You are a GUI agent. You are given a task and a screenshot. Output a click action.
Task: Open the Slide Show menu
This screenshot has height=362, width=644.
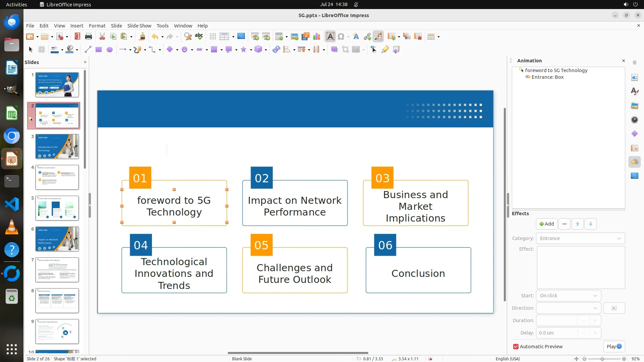point(139,26)
